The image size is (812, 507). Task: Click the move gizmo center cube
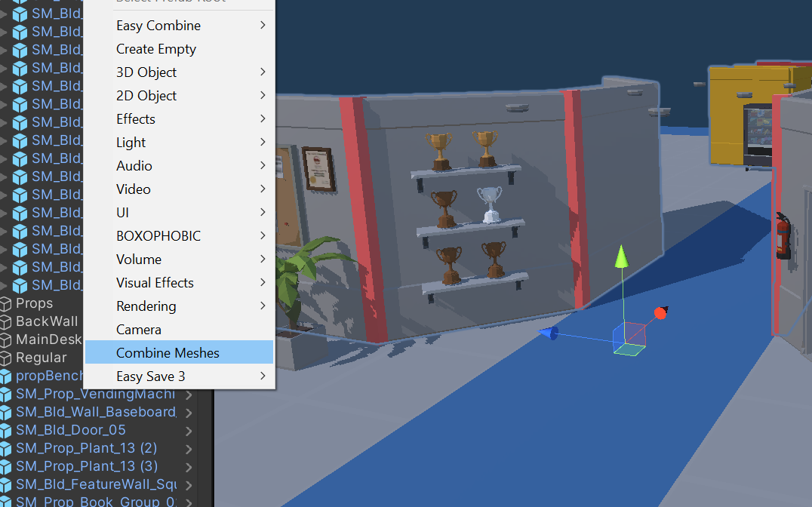pyautogui.click(x=629, y=339)
